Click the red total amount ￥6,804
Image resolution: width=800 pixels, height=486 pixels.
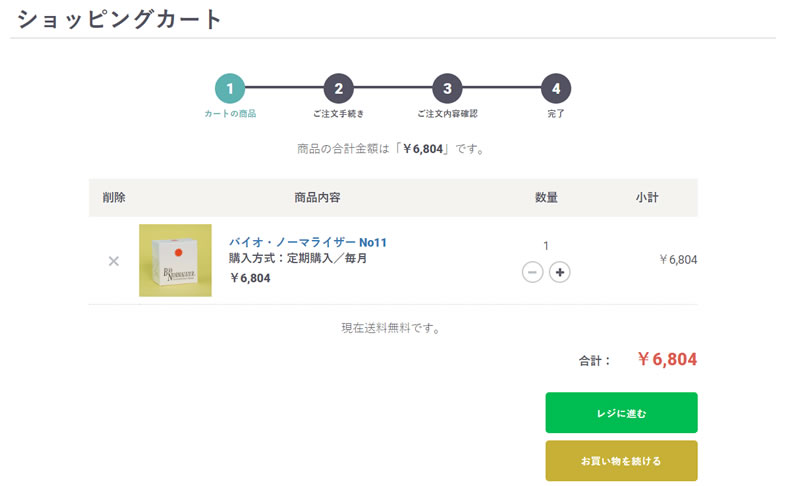point(667,360)
